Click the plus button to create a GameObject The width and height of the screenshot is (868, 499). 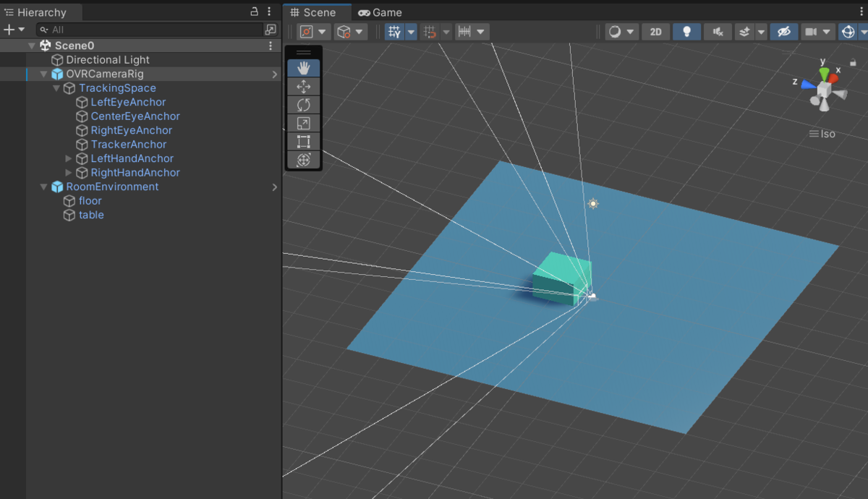[x=10, y=30]
